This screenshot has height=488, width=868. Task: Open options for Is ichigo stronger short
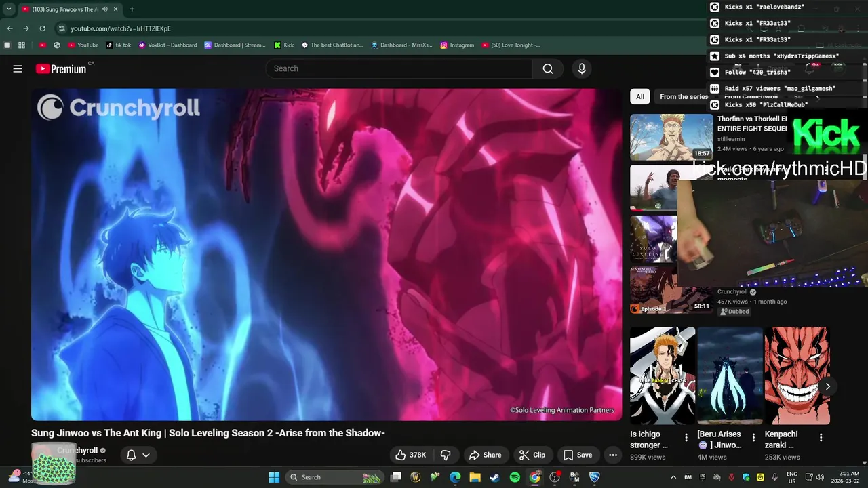(686, 438)
